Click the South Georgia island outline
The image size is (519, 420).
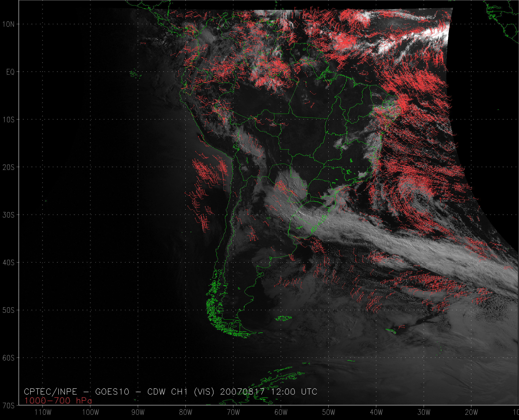coord(391,331)
